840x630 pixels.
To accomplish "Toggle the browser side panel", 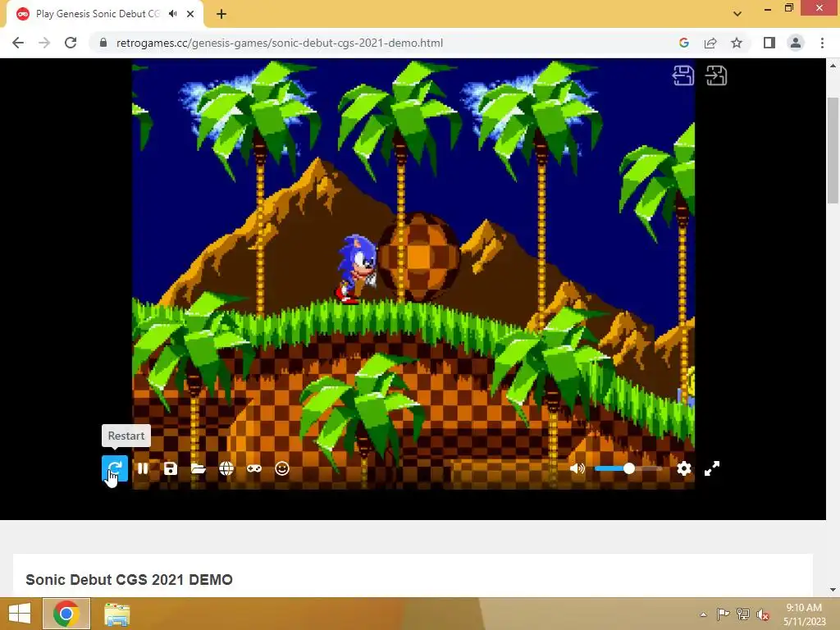I will 769,43.
